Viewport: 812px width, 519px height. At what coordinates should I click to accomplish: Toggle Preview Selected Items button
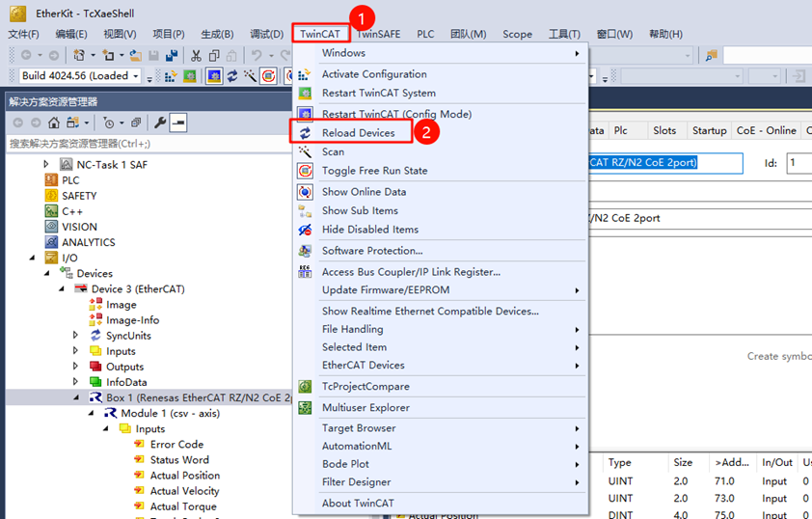coord(178,123)
